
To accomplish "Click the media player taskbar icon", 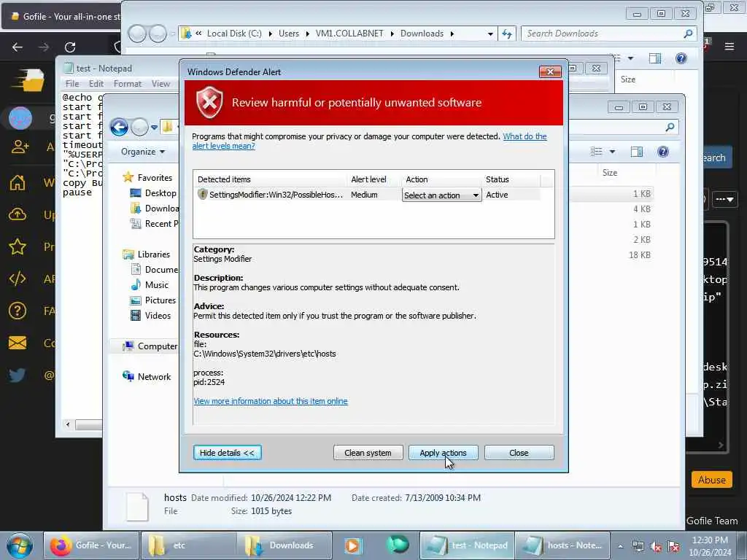I will [352, 545].
